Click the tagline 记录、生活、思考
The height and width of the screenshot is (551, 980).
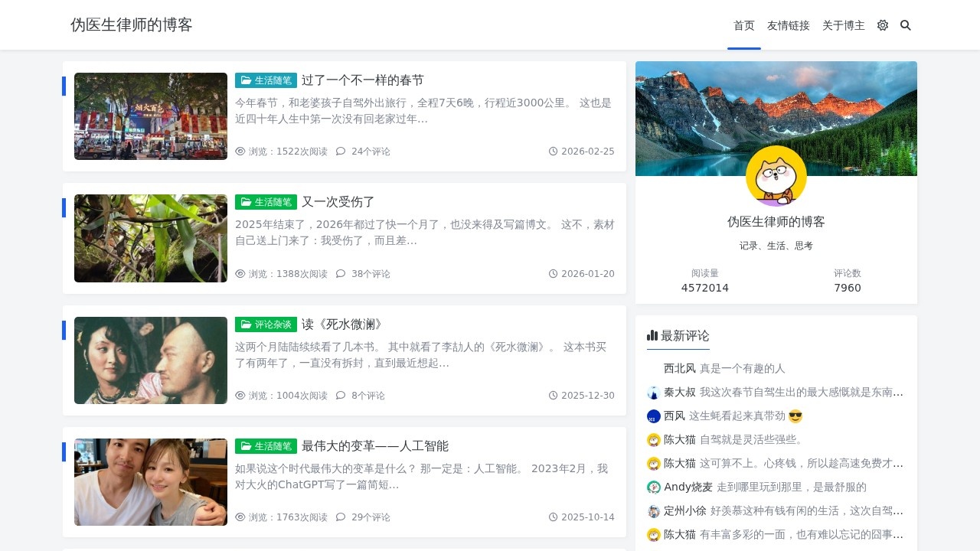pyautogui.click(x=776, y=246)
